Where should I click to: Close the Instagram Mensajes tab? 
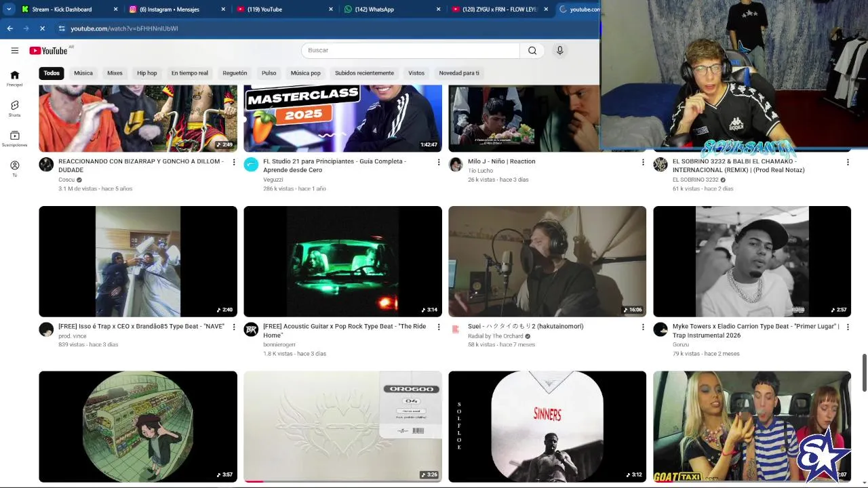(x=223, y=9)
